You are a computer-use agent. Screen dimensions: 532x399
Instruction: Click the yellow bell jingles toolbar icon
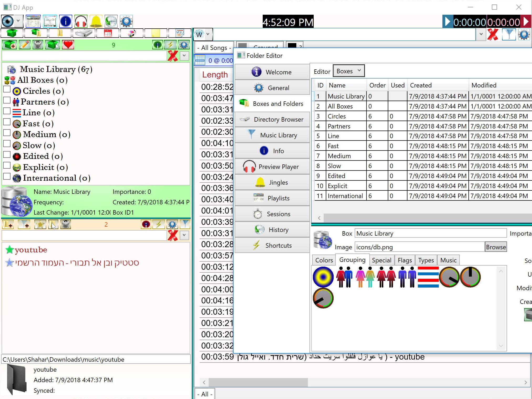(x=96, y=22)
